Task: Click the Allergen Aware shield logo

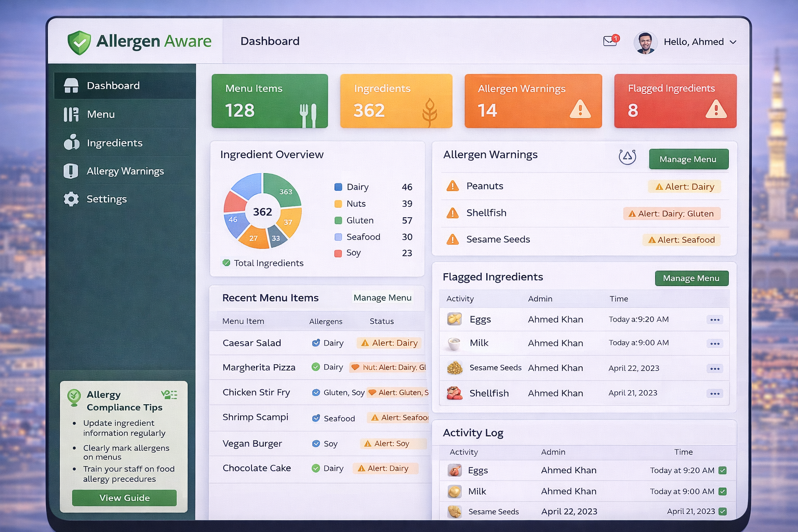Action: (79, 42)
